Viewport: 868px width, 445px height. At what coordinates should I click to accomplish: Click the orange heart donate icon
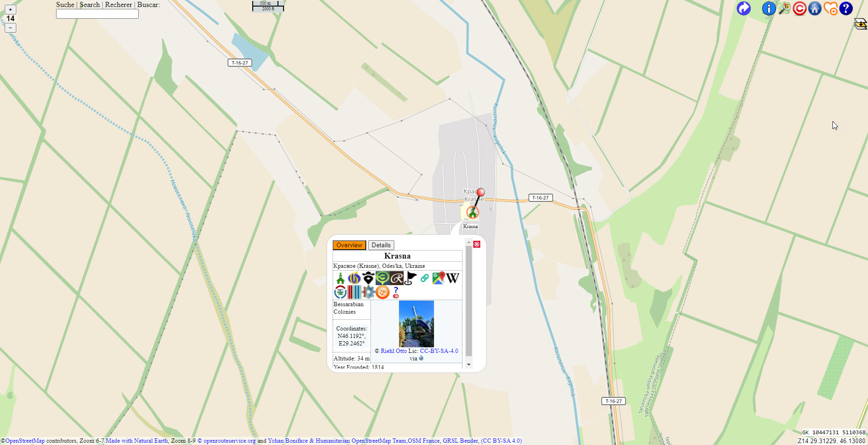tap(831, 8)
